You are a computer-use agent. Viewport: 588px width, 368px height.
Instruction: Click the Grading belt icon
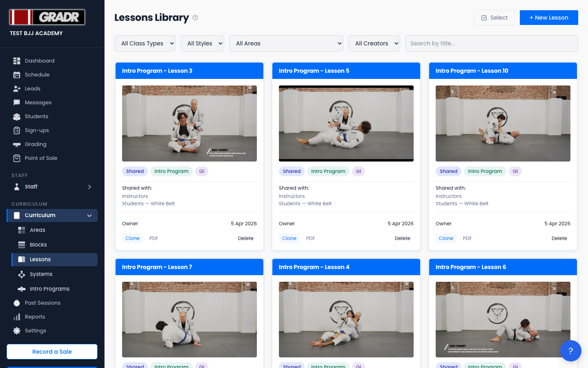click(17, 144)
